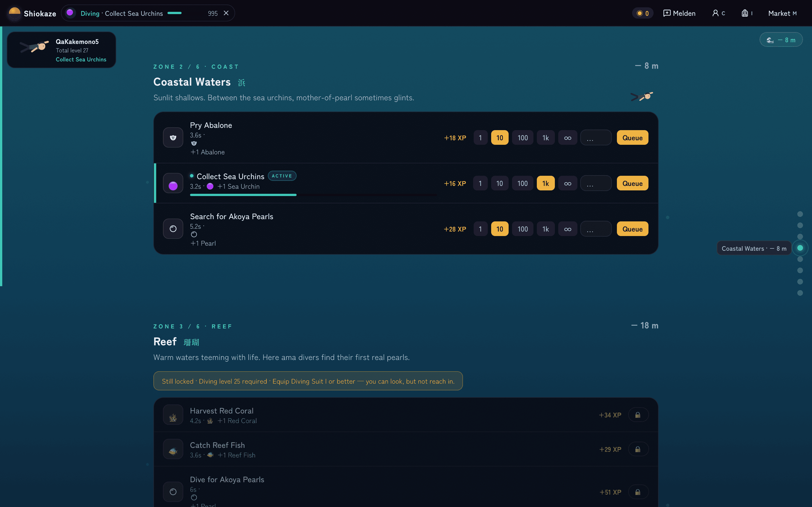The width and height of the screenshot is (812, 507).
Task: Select infinite quantity for Collect Sea Urchins
Action: click(x=567, y=183)
